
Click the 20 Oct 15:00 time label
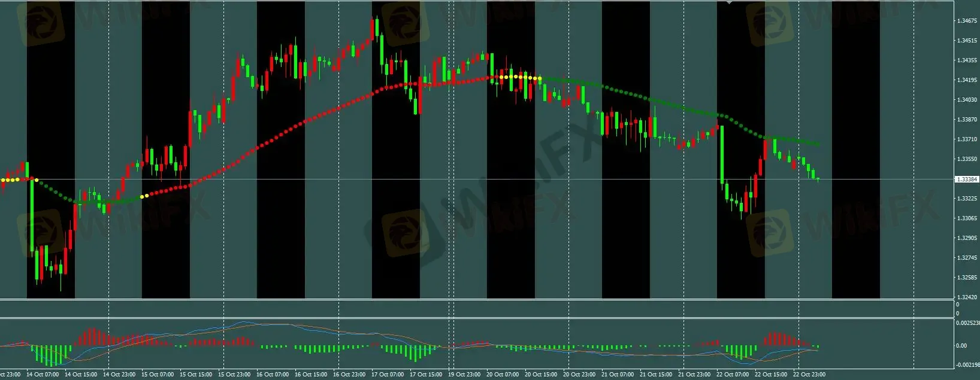pyautogui.click(x=541, y=375)
